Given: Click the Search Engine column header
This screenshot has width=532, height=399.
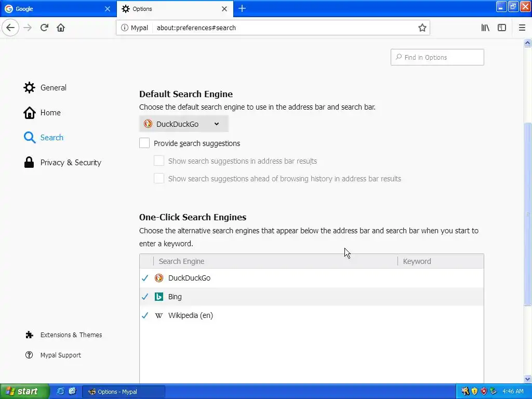Looking at the screenshot, I should [275, 261].
